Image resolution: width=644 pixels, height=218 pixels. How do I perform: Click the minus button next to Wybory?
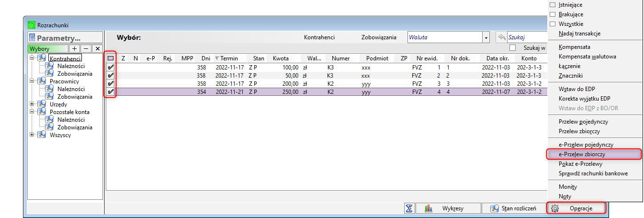[x=86, y=49]
